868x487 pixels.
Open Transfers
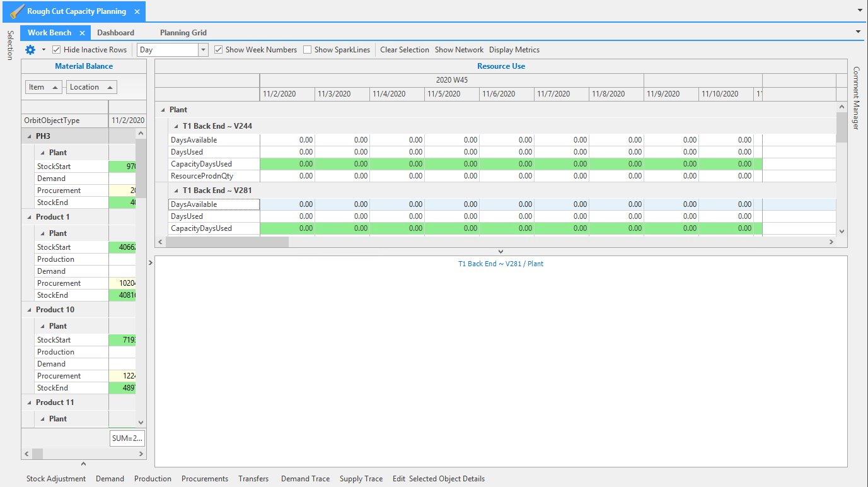253,479
